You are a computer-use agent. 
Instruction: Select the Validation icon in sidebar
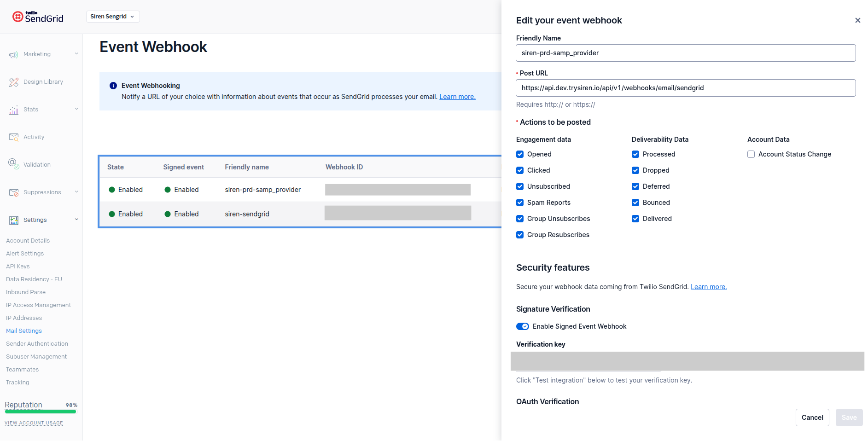13,164
